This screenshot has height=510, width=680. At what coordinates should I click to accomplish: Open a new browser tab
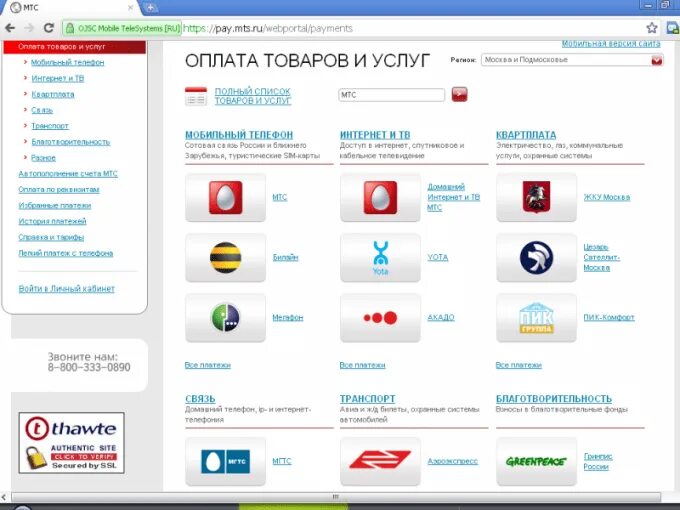tap(150, 7)
